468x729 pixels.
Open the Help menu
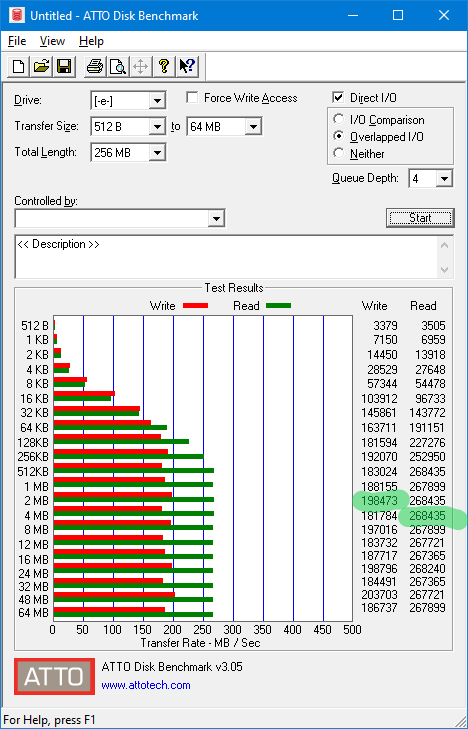pos(91,41)
